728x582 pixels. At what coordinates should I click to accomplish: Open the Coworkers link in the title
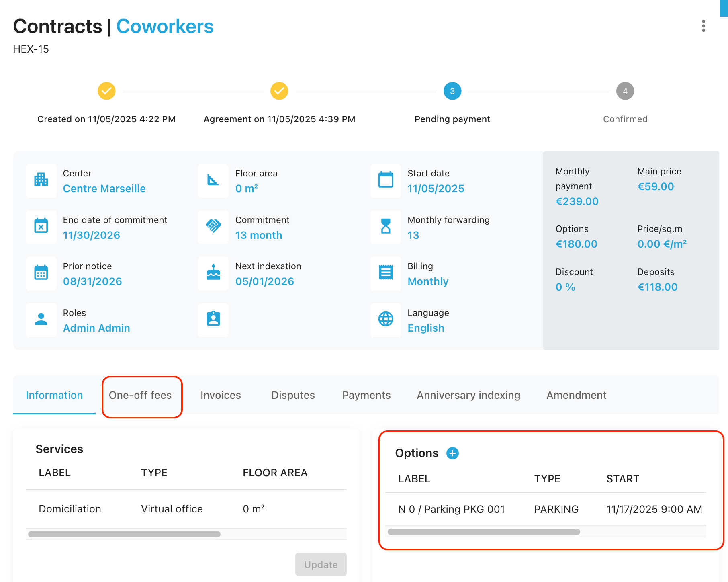[x=165, y=27]
